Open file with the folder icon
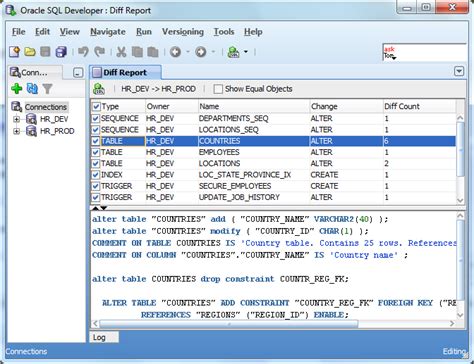This screenshot has height=364, width=474. [x=30, y=52]
